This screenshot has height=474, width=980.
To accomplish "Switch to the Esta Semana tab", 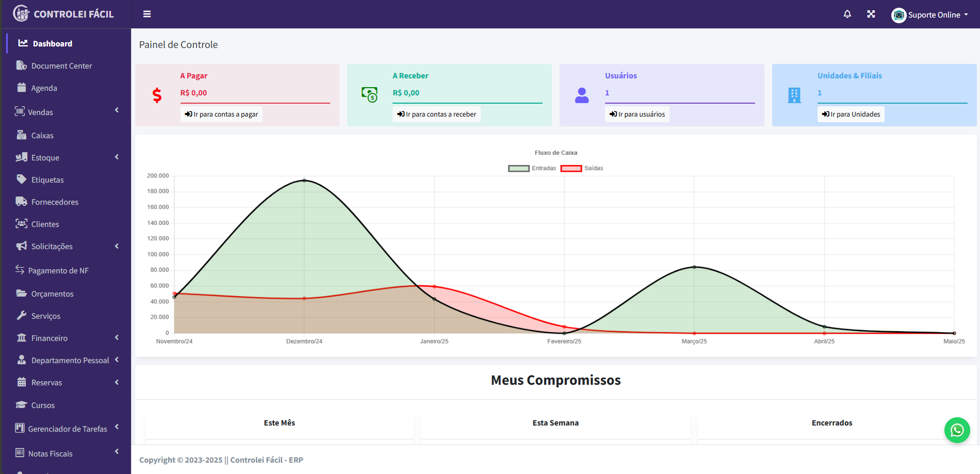I will point(556,423).
